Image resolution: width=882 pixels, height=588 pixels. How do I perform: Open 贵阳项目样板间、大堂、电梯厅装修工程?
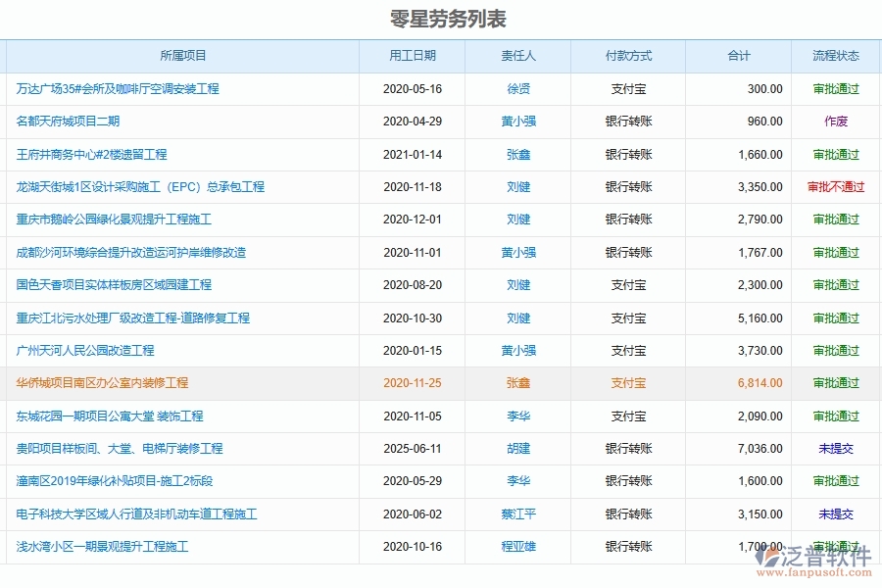(x=116, y=449)
